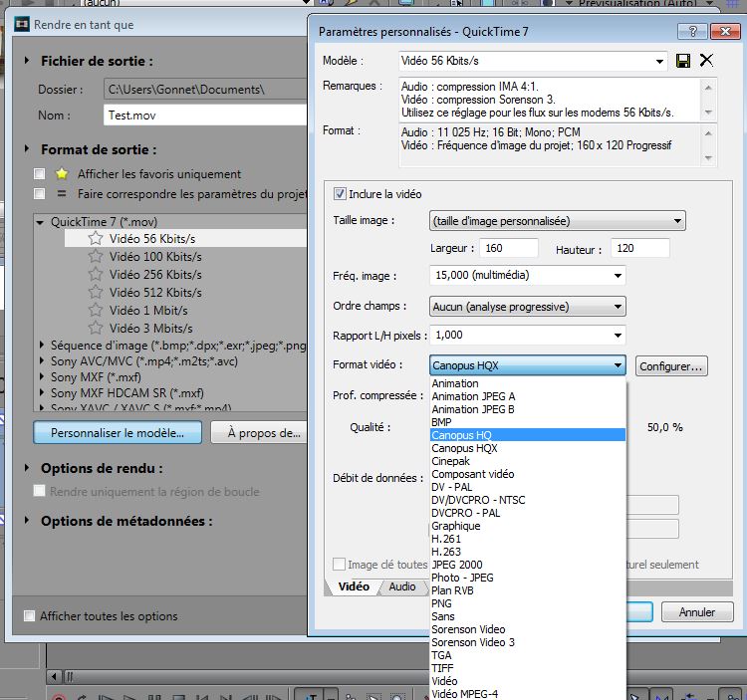The height and width of the screenshot is (700, 747).
Task: Check Afficher toutes les options
Action: (29, 615)
